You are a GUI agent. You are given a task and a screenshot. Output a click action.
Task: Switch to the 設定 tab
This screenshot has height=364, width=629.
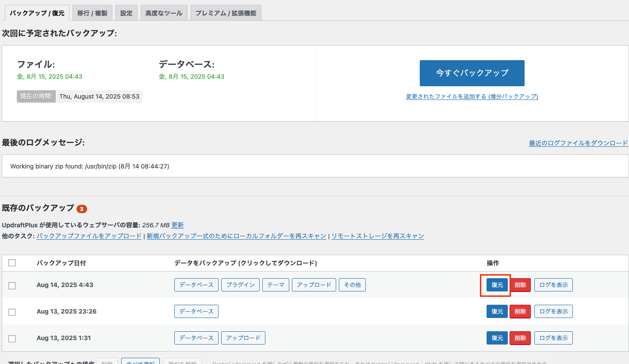coord(127,13)
